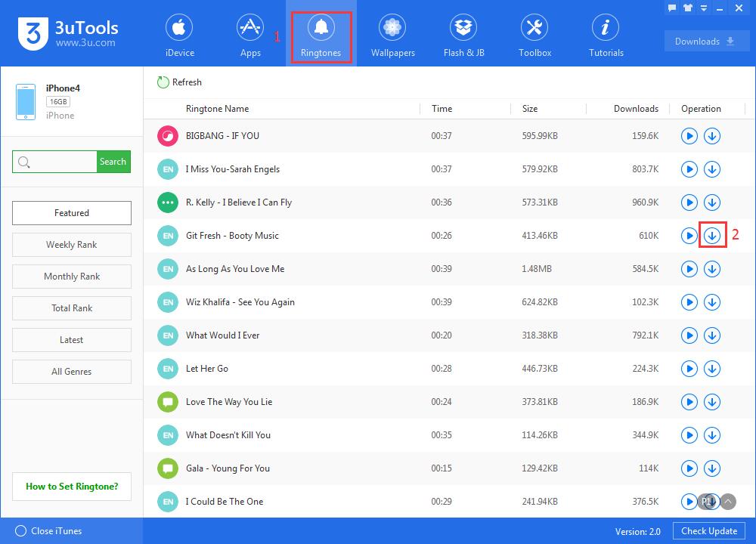
Task: Browse All Genres
Action: [72, 372]
